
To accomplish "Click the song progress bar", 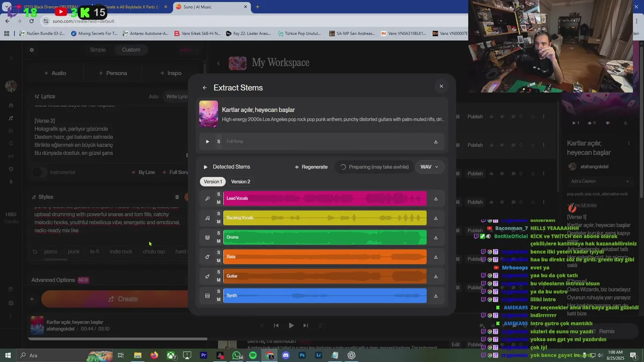I will [x=117, y=339].
